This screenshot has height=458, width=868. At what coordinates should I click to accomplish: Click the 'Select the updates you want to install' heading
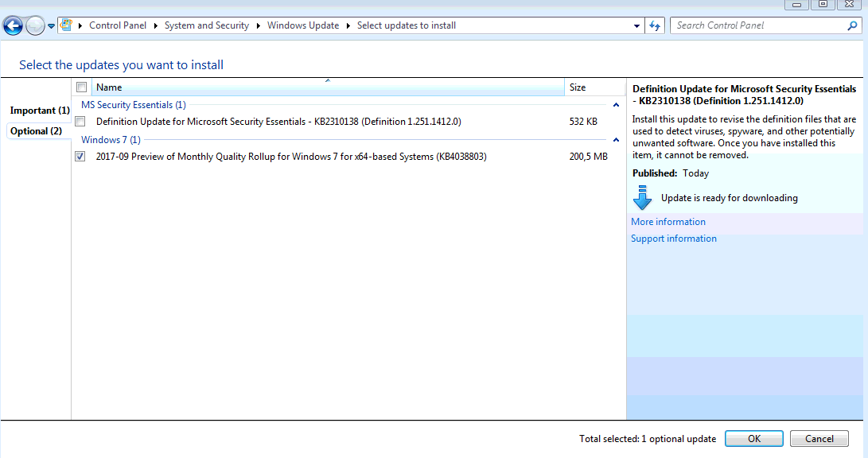coord(121,64)
